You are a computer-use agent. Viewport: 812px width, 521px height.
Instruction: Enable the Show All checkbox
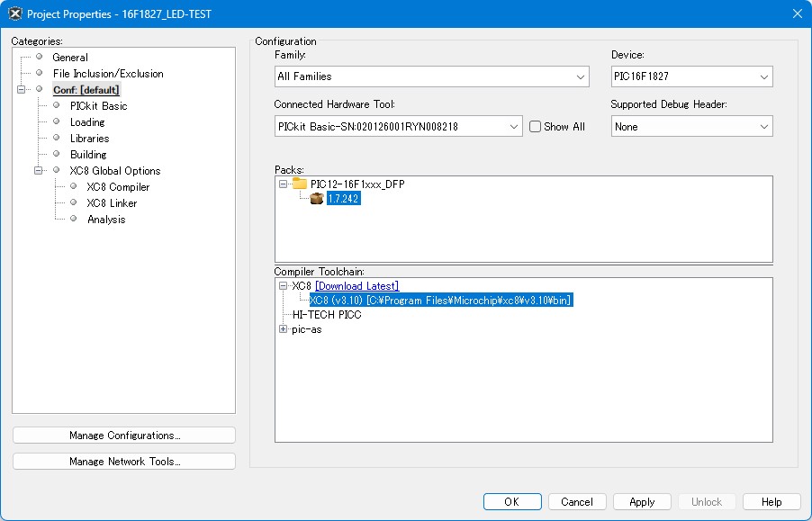pos(535,127)
